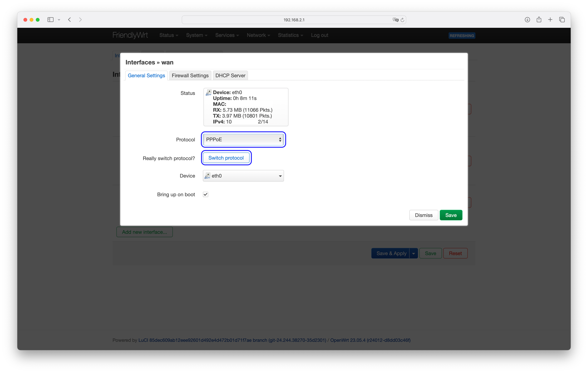
Task: Click the Save & Apply button
Action: (391, 253)
